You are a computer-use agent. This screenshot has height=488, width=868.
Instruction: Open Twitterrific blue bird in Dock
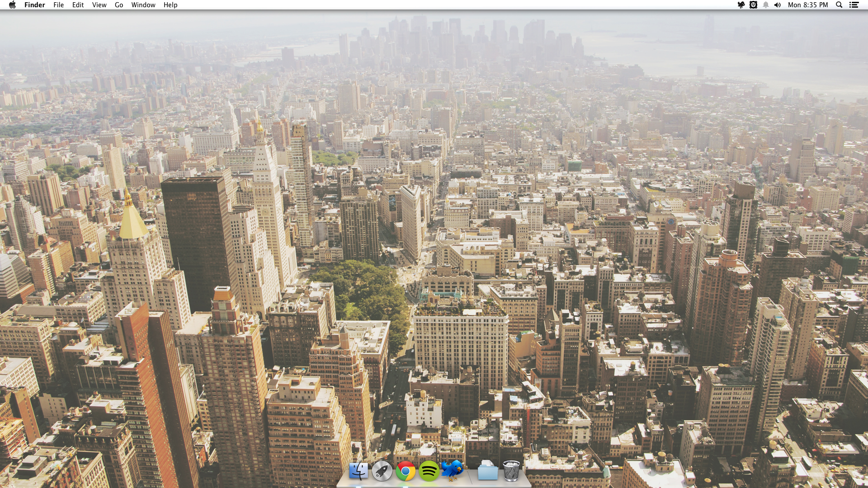(452, 471)
